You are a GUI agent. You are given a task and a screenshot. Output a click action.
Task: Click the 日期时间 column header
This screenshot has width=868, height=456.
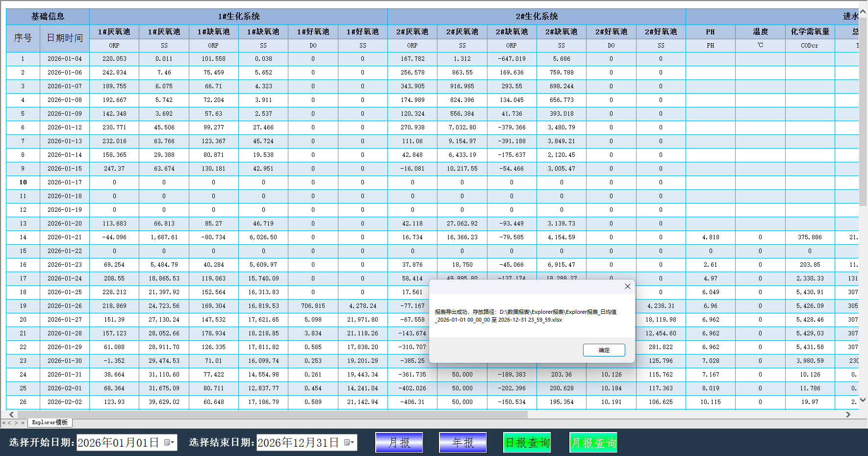64,37
